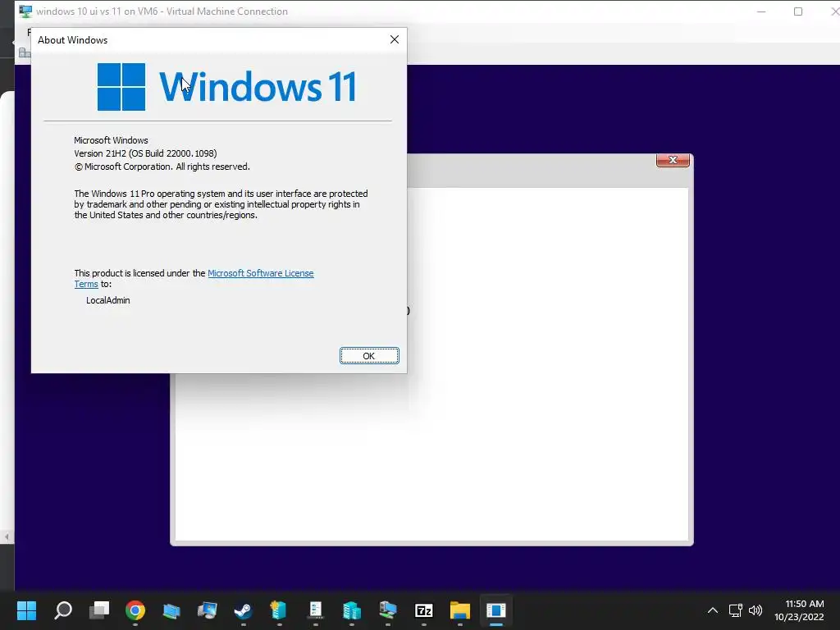Open Steam from the taskbar

coord(243,610)
